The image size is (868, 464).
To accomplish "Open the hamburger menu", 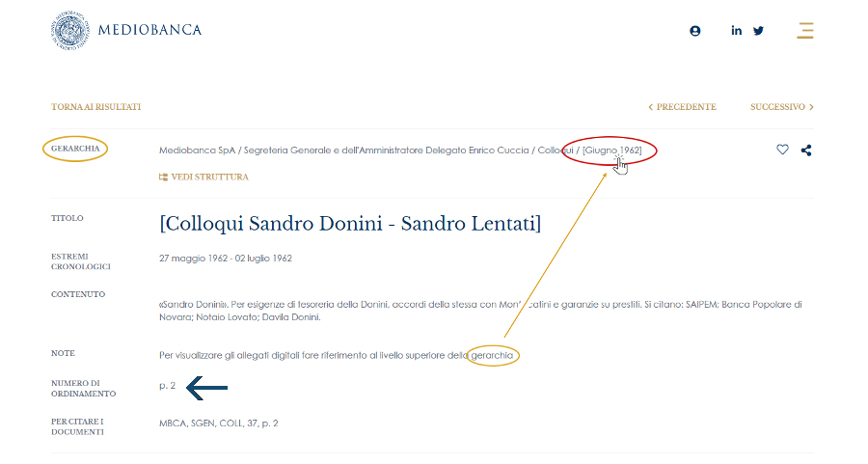I will (805, 30).
